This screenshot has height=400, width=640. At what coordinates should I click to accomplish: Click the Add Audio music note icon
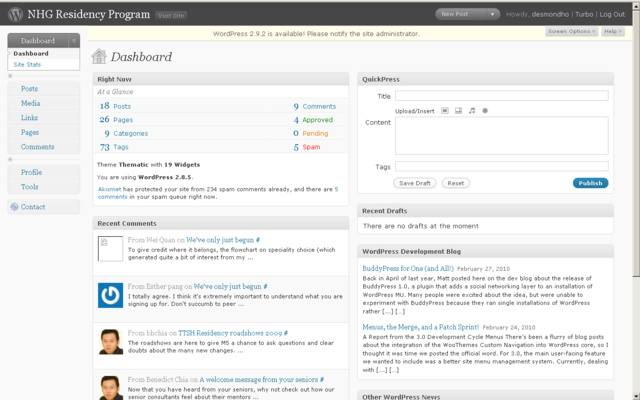(x=472, y=111)
